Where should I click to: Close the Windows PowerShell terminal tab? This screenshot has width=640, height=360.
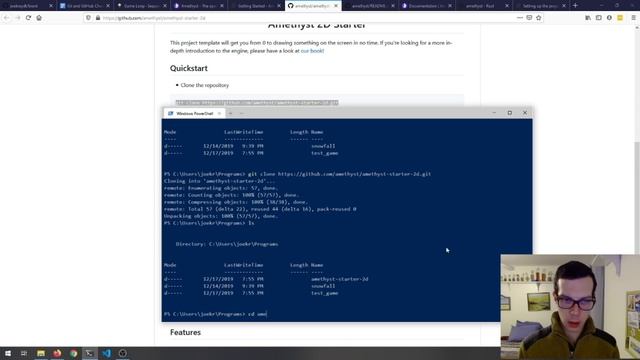[x=219, y=113]
